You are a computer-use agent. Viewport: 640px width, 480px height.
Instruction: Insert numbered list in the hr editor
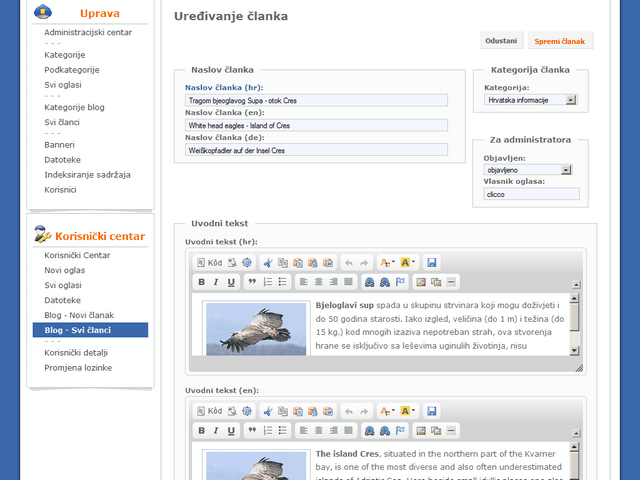point(268,282)
